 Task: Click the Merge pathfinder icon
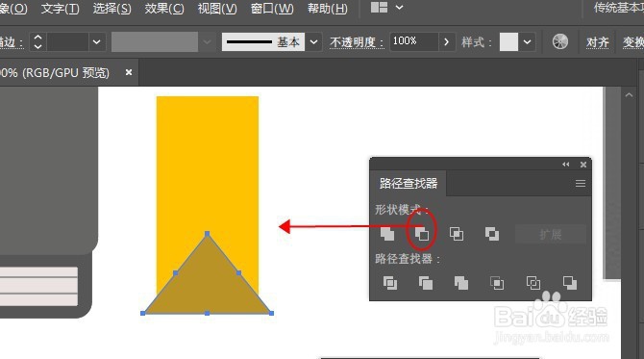[460, 283]
